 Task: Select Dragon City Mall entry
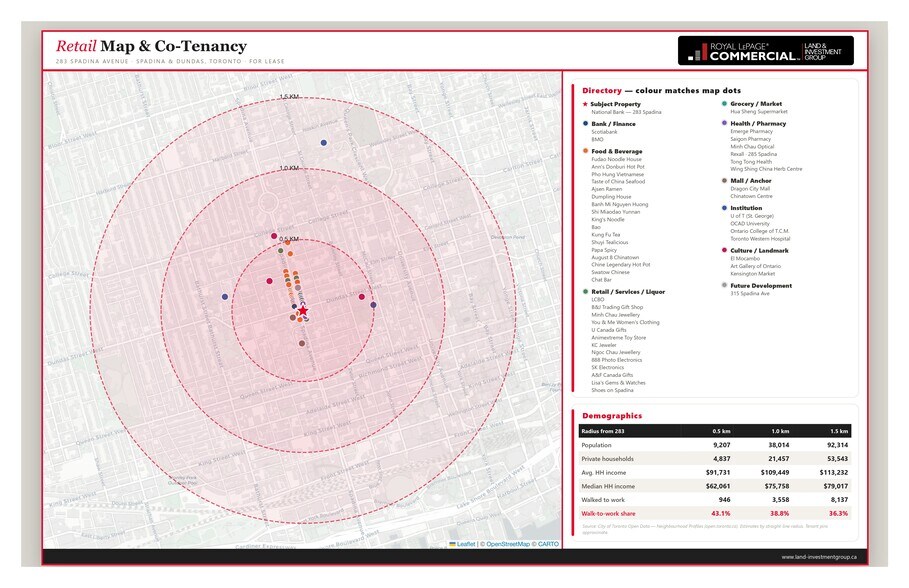pyautogui.click(x=750, y=188)
